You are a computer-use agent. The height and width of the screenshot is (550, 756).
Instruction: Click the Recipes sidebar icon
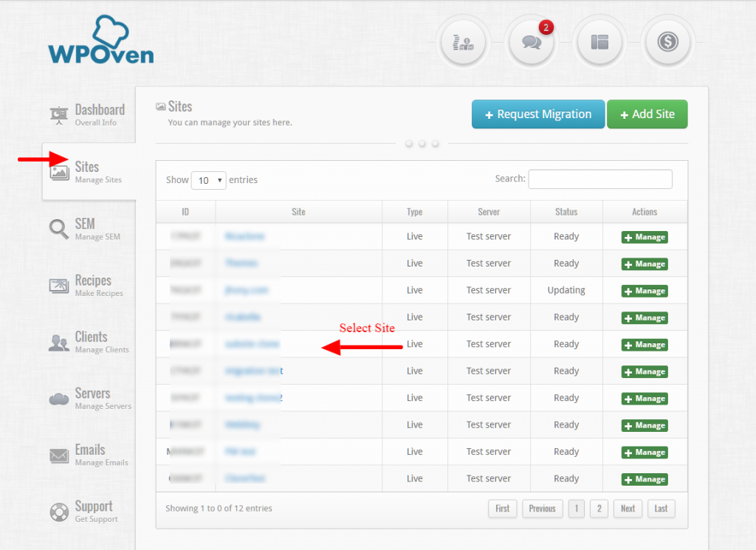tap(59, 286)
